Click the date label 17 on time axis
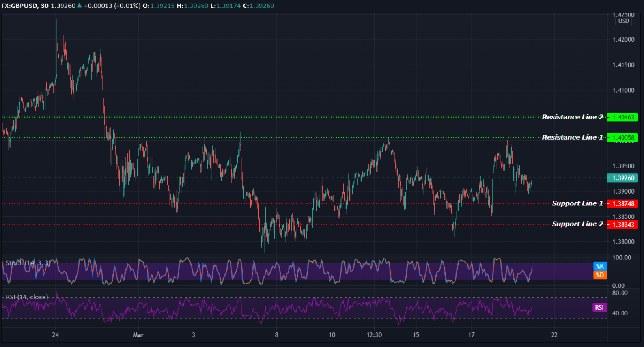Viewport: 644px width, 347px height. coord(471,335)
